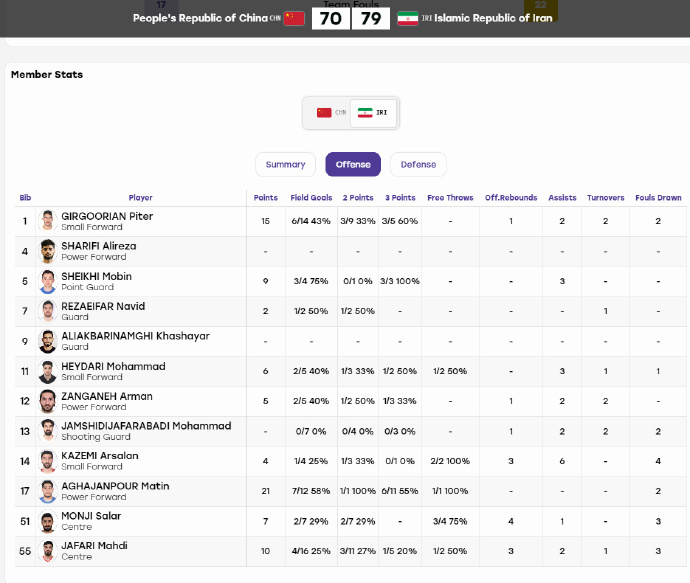Click AGHAJANPOUR Matin's player photo

coord(48,491)
